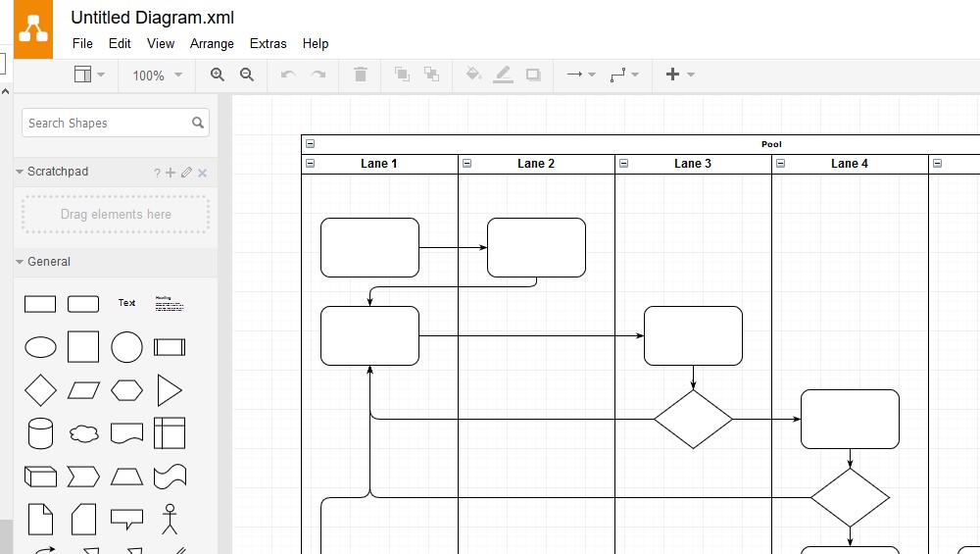Open the page view layout dropdown
This screenshot has height=554, width=980.
pyautogui.click(x=89, y=75)
